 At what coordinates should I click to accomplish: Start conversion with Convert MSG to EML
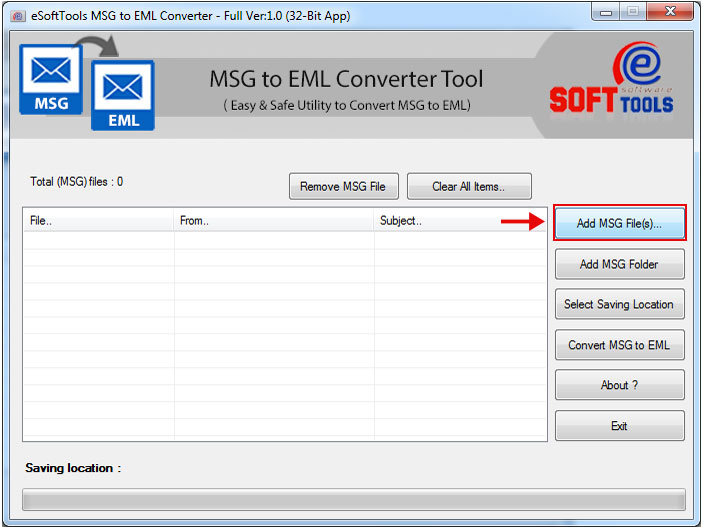[x=619, y=345]
